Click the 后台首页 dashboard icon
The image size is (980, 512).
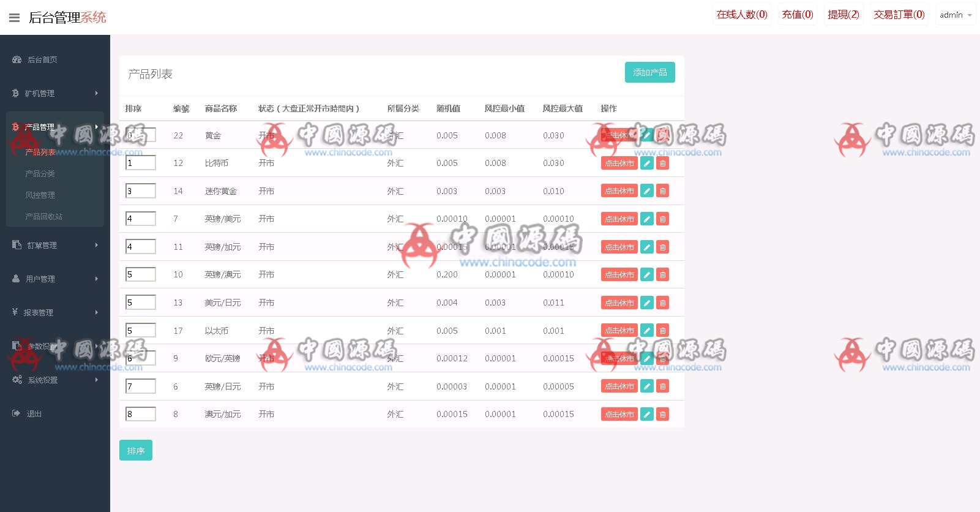[17, 59]
